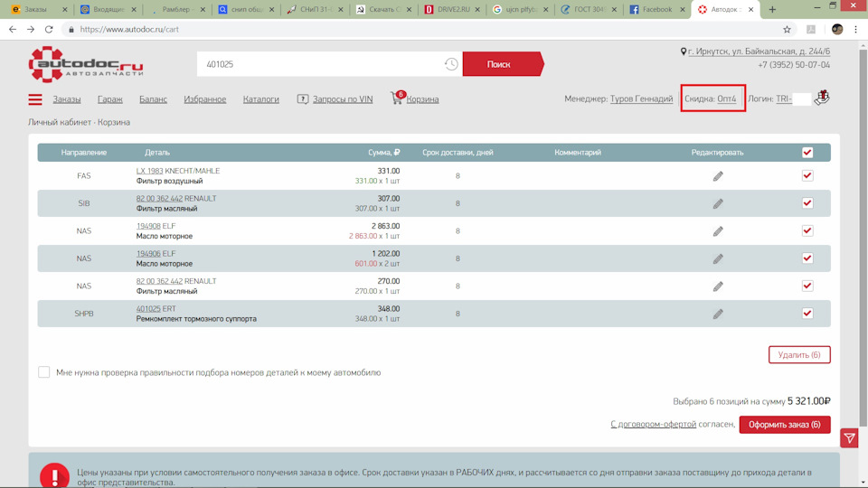
Task: Uncheck the SIB Renault oil filter row
Action: pyautogui.click(x=807, y=203)
